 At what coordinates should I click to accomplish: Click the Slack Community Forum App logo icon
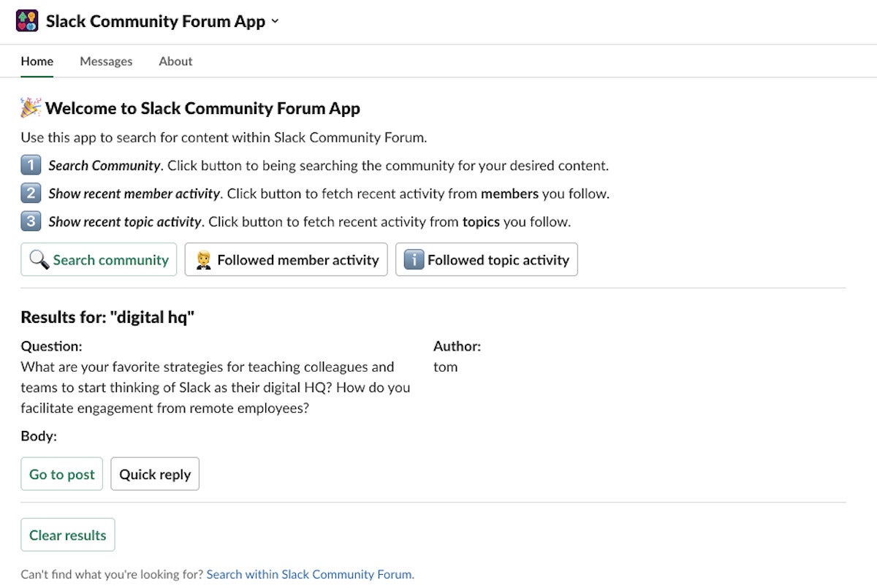click(27, 21)
